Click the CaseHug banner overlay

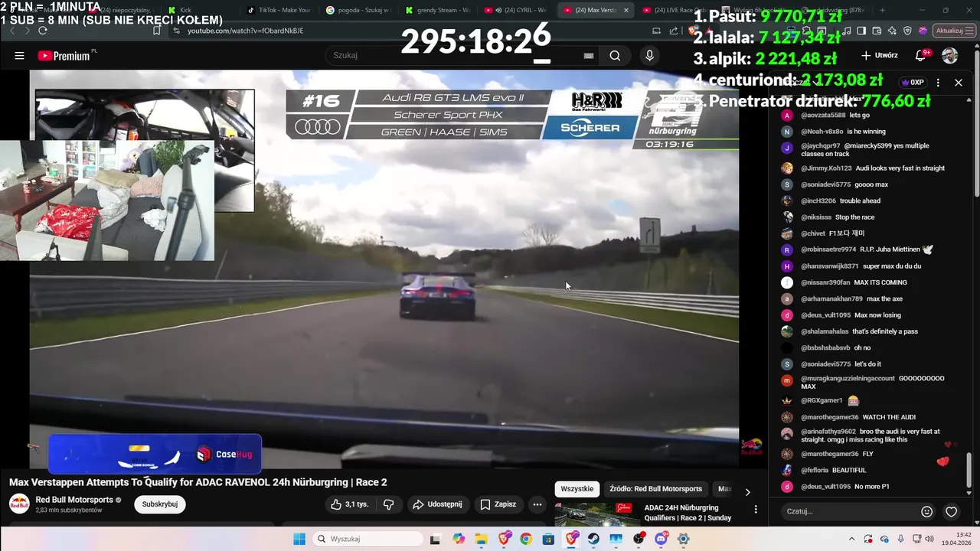[x=155, y=454]
